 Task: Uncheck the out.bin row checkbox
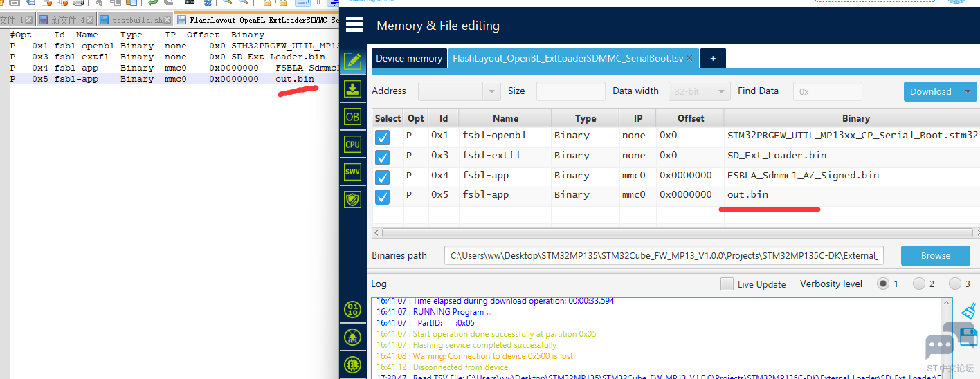(x=382, y=197)
